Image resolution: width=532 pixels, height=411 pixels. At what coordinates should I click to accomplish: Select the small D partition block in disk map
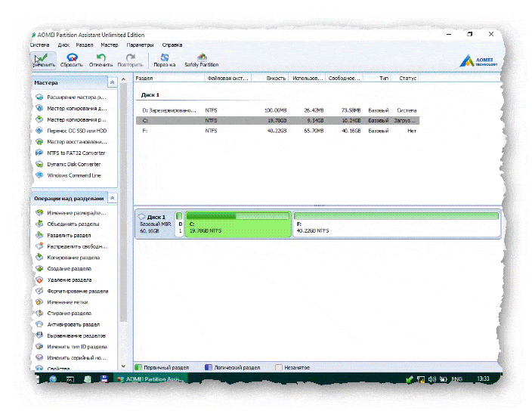pyautogui.click(x=180, y=224)
